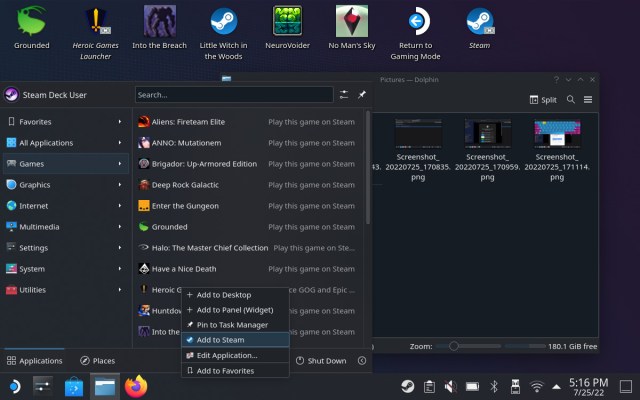Open the Steam desktop shortcut icon
Screen dimensions: 640x400
[480, 21]
